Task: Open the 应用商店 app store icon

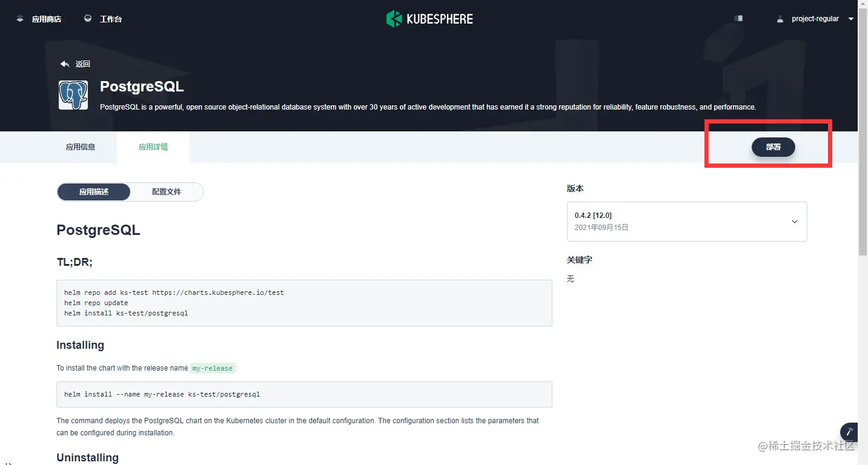Action: point(21,19)
